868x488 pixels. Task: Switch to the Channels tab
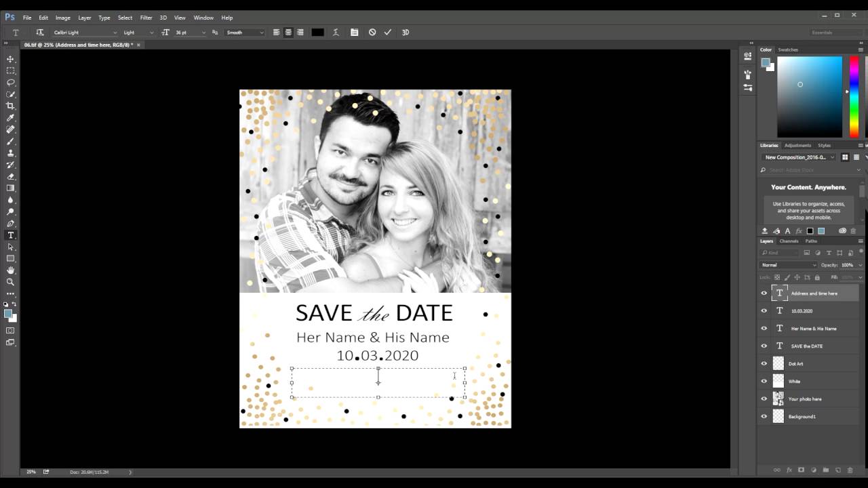pyautogui.click(x=789, y=241)
